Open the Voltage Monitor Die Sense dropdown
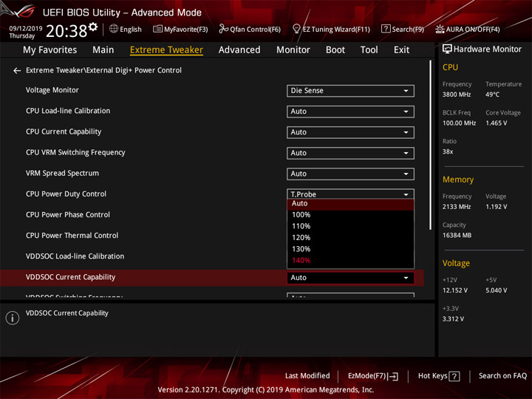Viewport: 532px width, 399px height. (x=350, y=91)
